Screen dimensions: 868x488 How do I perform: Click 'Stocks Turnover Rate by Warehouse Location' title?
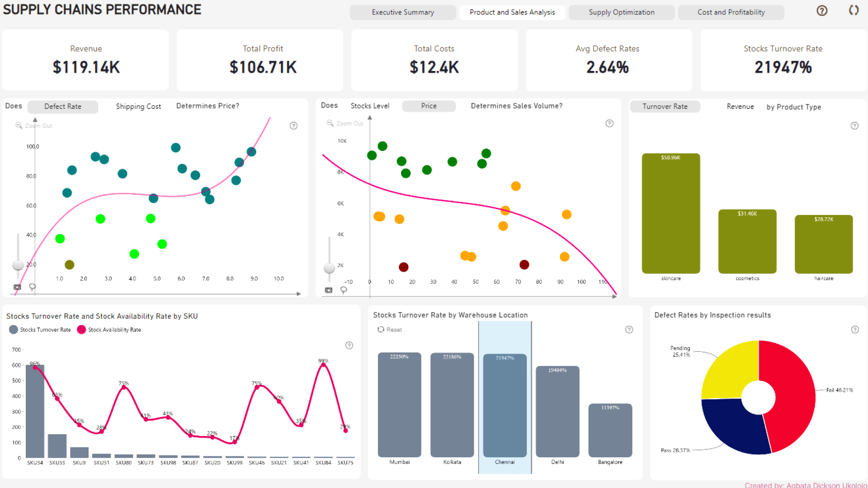pyautogui.click(x=450, y=315)
